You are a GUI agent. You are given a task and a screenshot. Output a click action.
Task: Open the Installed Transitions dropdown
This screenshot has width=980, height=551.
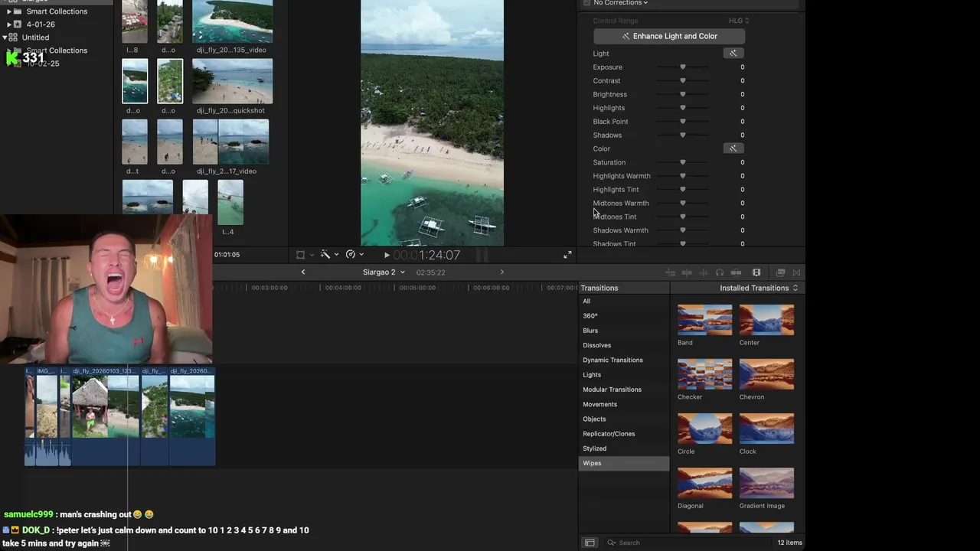(x=759, y=288)
